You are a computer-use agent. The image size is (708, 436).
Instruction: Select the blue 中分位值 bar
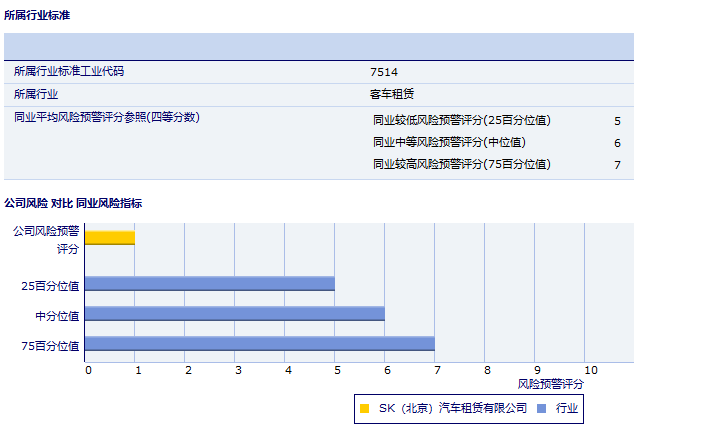[x=235, y=313]
